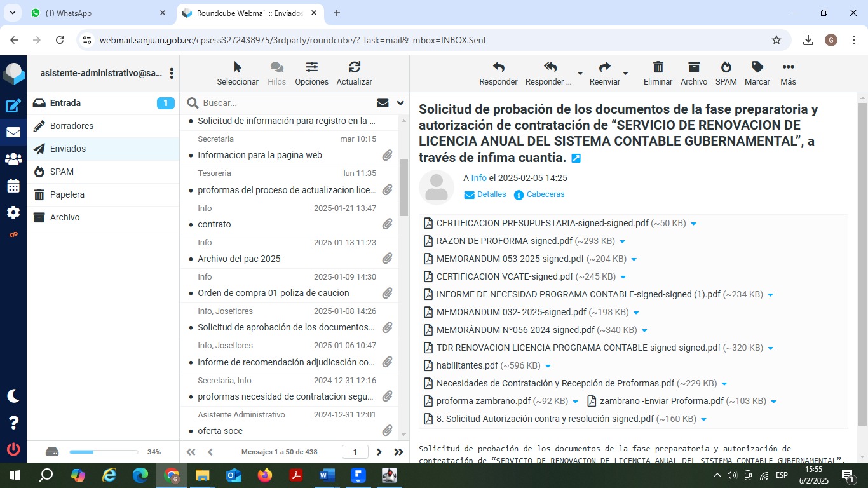Expand search options chevron beside envelope
This screenshot has width=868, height=488.
pyautogui.click(x=400, y=103)
